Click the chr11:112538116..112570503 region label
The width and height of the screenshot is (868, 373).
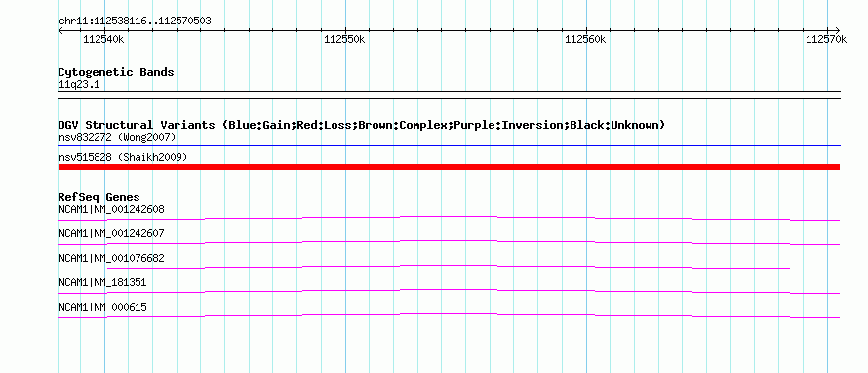click(x=135, y=21)
